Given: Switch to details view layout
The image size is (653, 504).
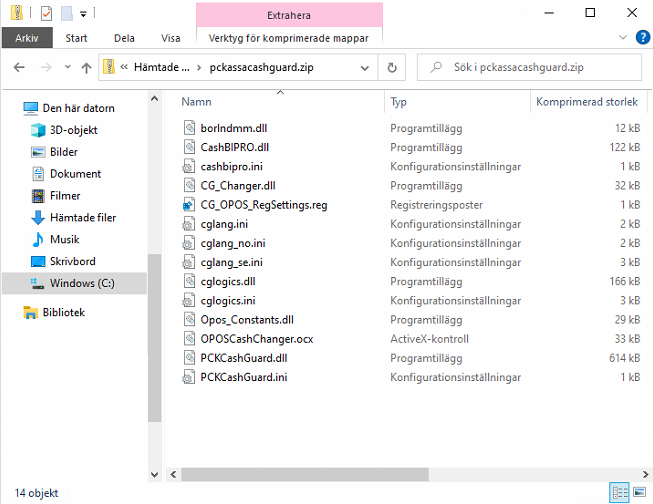Looking at the screenshot, I should point(620,493).
